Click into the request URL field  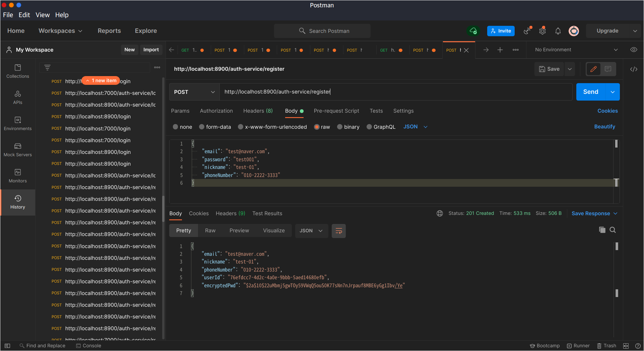coord(395,92)
